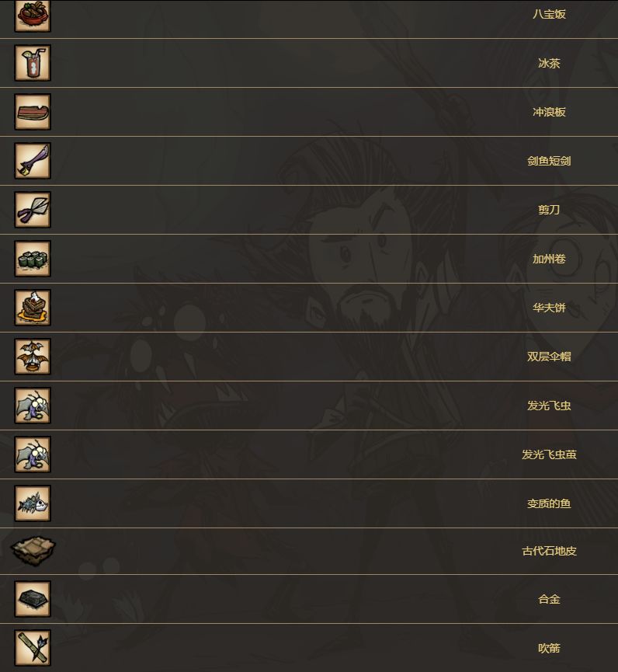Click the ancient stone turf (古代石地皮) icon
Screen dimensions: 618x672
[x=33, y=551]
